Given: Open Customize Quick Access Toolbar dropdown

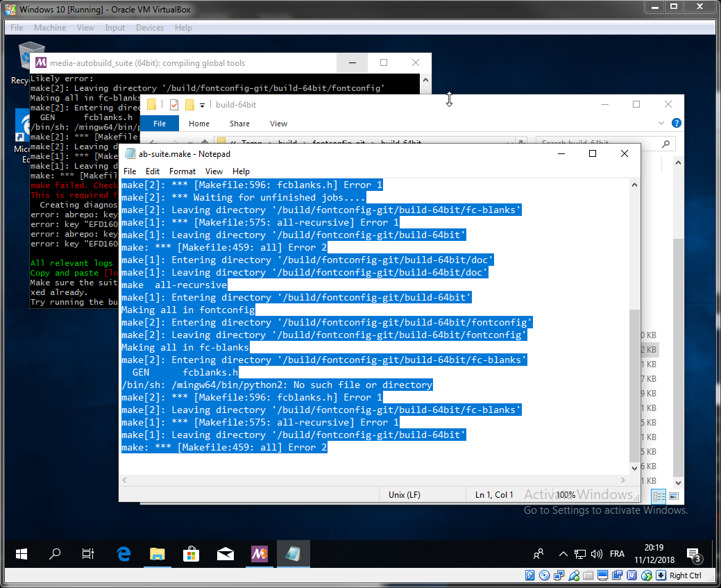Looking at the screenshot, I should (x=202, y=106).
